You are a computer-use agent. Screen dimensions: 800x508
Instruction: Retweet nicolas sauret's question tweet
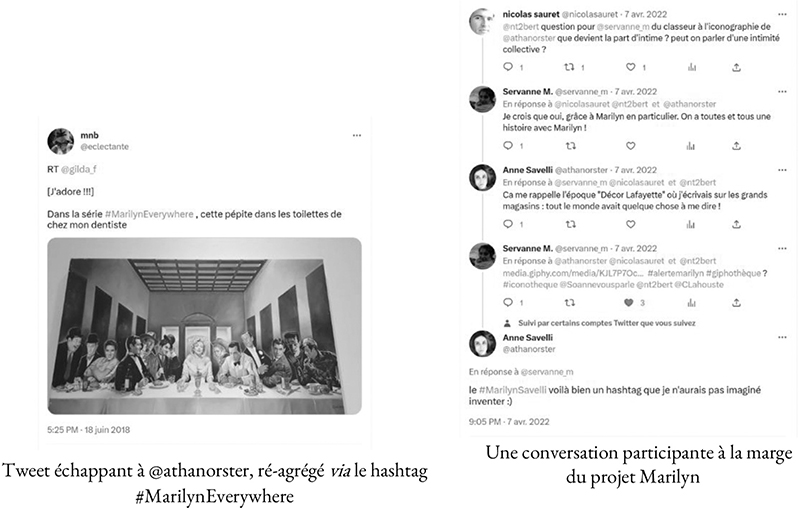coord(569,67)
